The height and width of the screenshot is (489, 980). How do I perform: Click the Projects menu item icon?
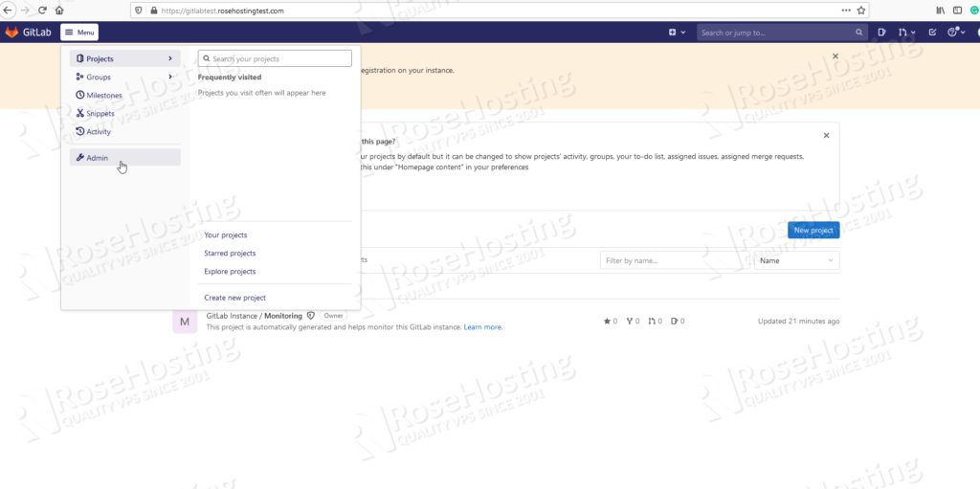click(80, 58)
